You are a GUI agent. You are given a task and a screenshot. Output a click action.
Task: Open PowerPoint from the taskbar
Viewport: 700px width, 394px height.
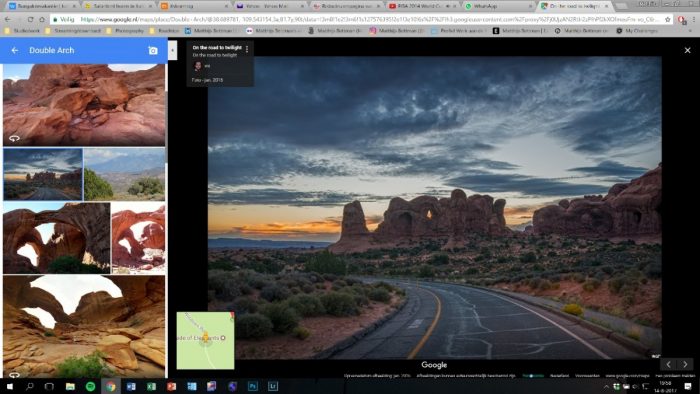(171, 386)
